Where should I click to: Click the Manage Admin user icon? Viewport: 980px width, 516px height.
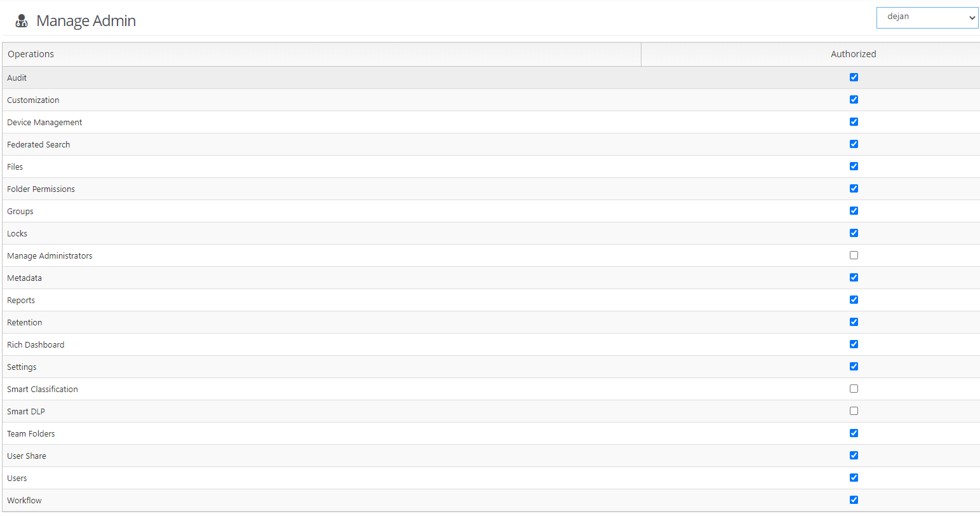pyautogui.click(x=22, y=21)
